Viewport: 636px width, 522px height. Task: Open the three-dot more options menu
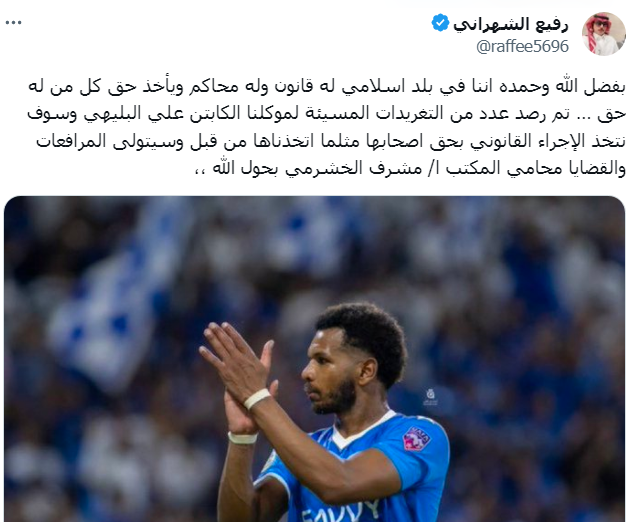click(13, 23)
